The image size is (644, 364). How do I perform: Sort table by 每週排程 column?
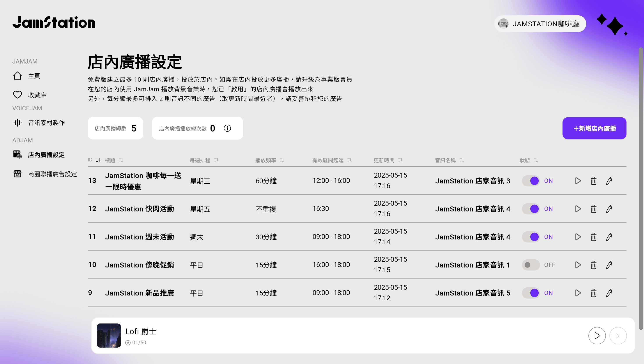click(x=216, y=160)
